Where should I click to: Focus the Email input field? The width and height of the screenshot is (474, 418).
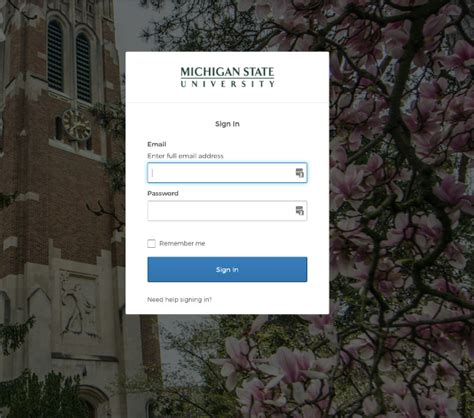click(227, 173)
